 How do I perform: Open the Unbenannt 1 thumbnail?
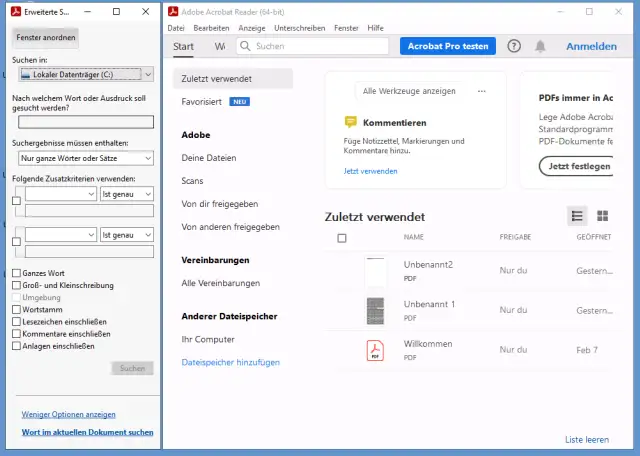[x=375, y=311]
